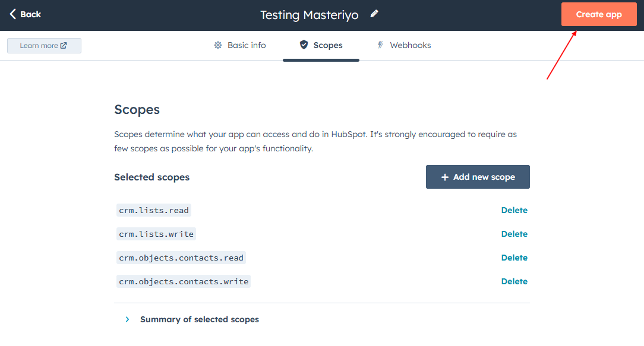
Task: Click the Add new scope button
Action: pyautogui.click(x=478, y=177)
